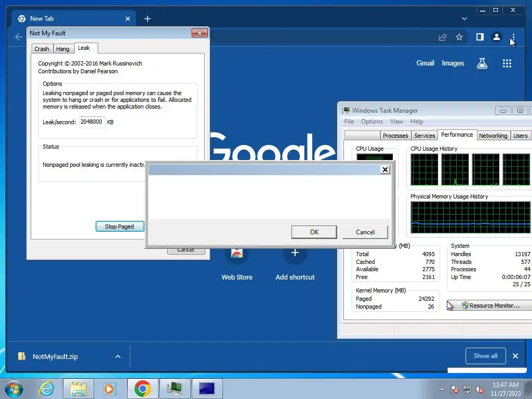This screenshot has height=399, width=532.
Task: Click network tray icon
Action: pyautogui.click(x=467, y=389)
